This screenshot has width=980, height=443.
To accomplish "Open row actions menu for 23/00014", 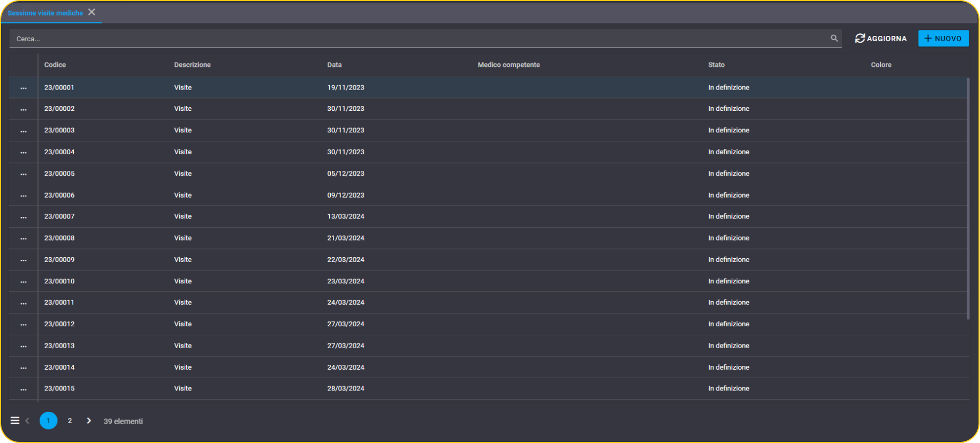I will pyautogui.click(x=24, y=367).
